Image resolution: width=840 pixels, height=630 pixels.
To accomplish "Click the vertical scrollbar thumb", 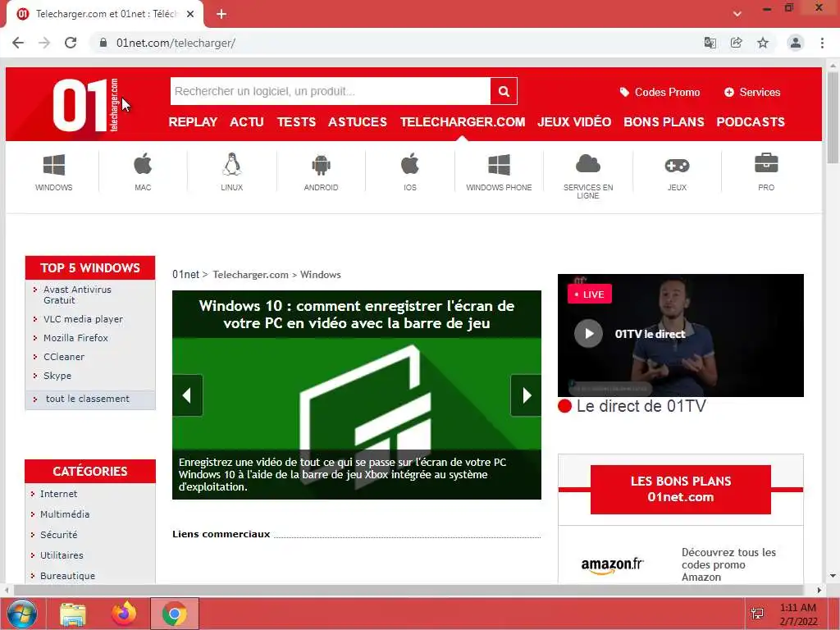I will click(833, 116).
